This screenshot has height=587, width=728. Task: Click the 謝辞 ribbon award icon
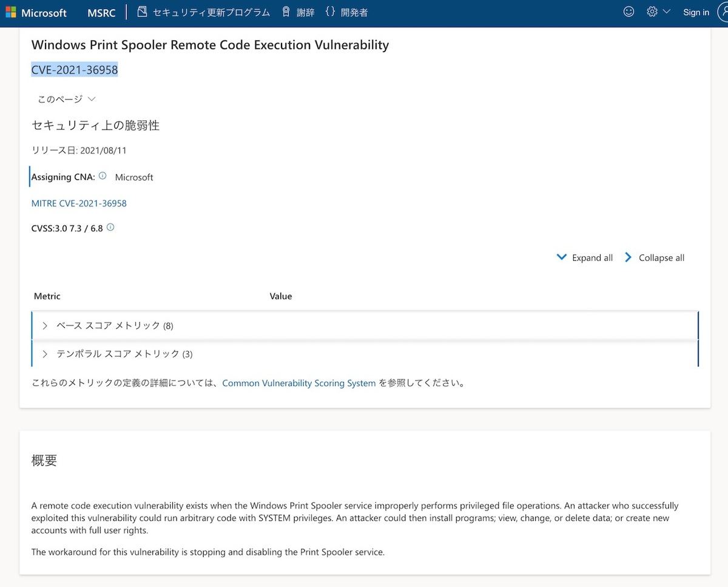(286, 12)
